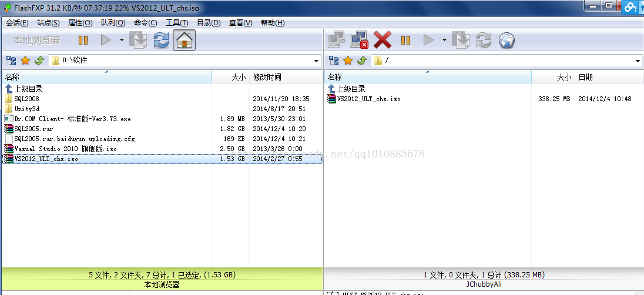The height and width of the screenshot is (295, 644).
Task: Select the SQL2008 folder
Action: click(x=22, y=99)
